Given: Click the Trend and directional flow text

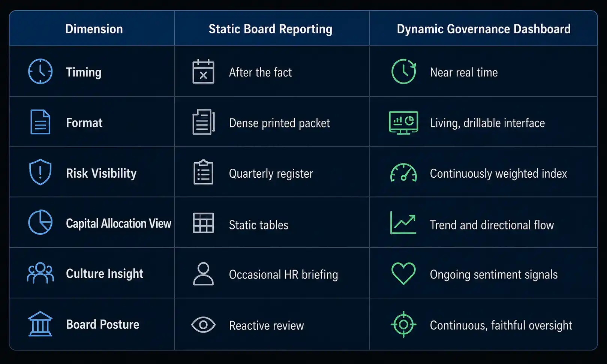Looking at the screenshot, I should (x=492, y=225).
